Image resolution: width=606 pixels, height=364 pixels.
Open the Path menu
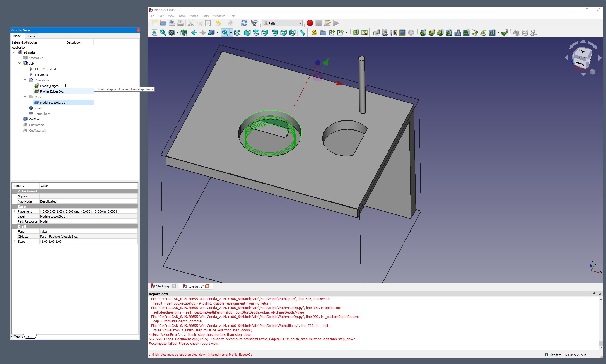[x=205, y=16]
